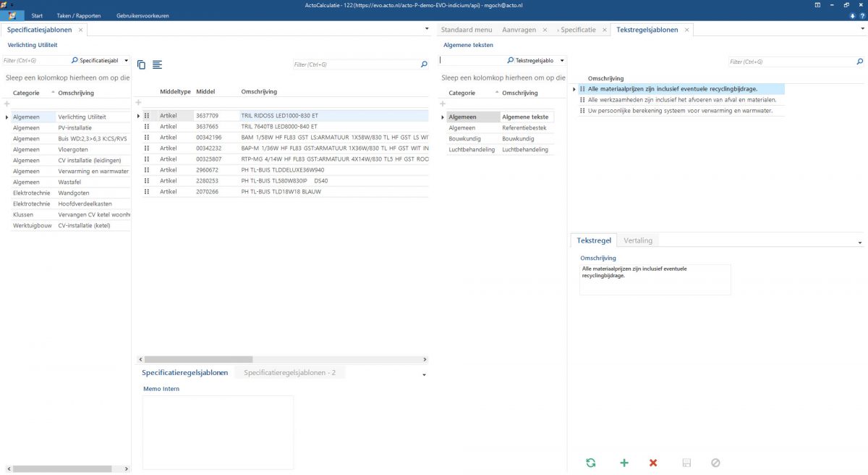868x475 pixels.
Task: Click the search magnifier in the text lines filter
Action: point(859,62)
